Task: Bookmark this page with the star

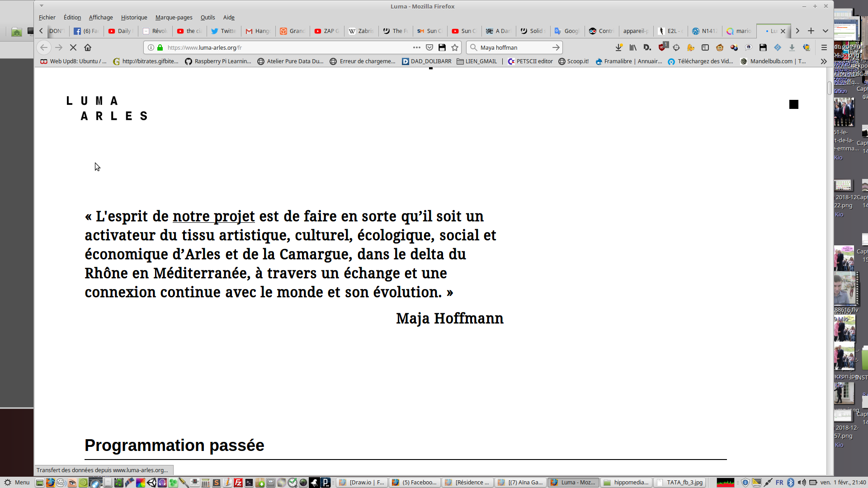Action: (455, 47)
